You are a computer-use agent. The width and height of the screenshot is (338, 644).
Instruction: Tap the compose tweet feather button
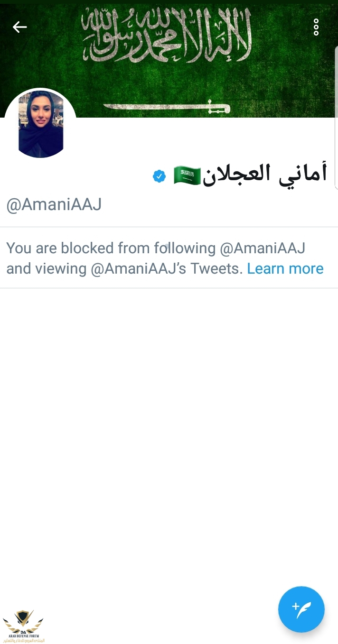[301, 609]
